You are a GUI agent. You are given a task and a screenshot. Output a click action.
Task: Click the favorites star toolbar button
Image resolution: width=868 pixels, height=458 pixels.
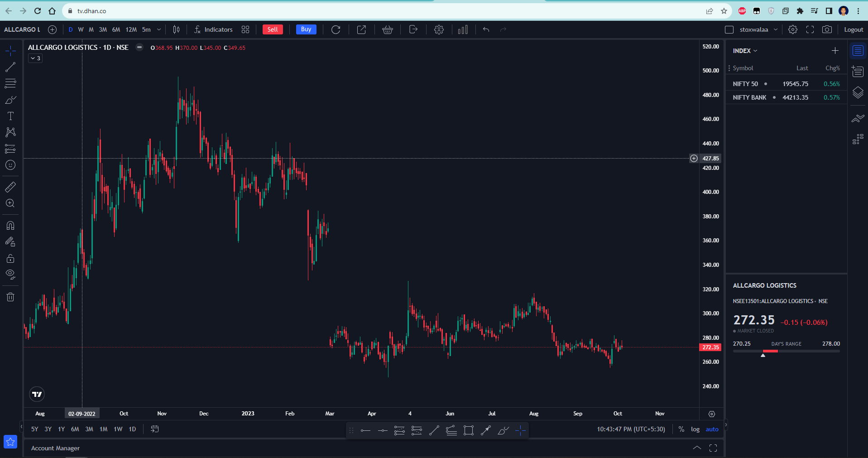click(10, 442)
